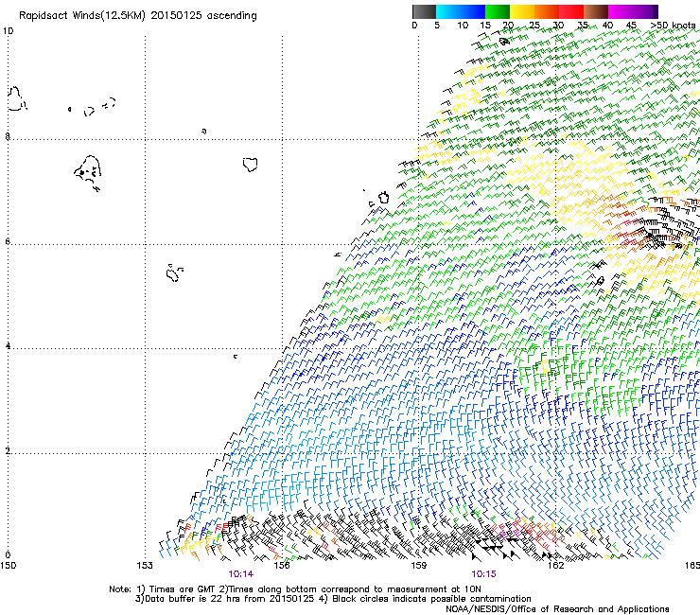The image size is (700, 615).
Task: Click the longitude label 162
Action: coord(555,566)
